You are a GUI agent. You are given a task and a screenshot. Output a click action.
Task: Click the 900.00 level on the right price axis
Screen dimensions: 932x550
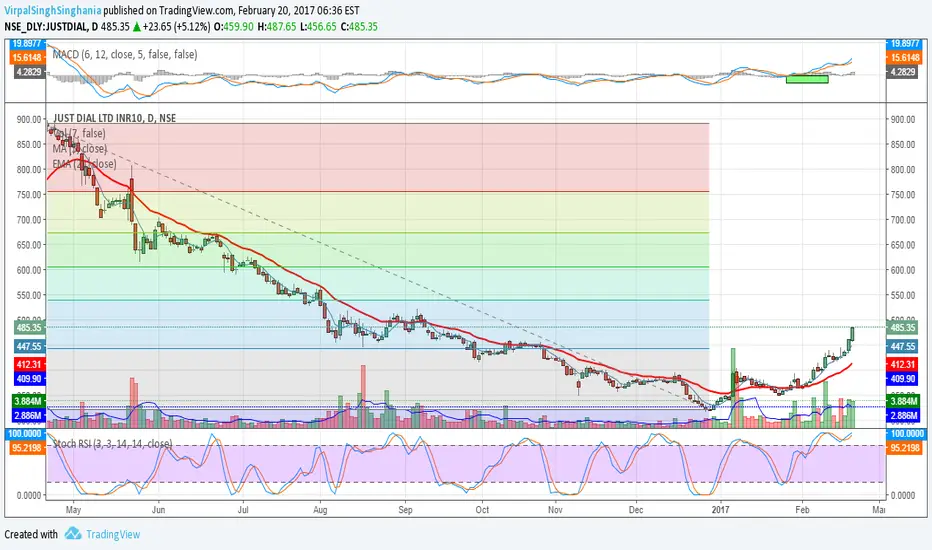pos(902,119)
